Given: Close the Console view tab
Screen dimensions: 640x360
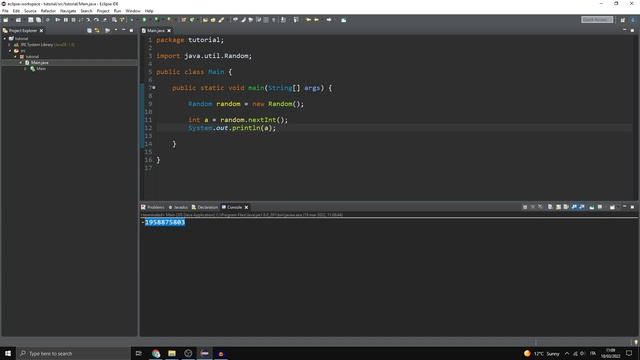Looking at the screenshot, I should tap(246, 207).
